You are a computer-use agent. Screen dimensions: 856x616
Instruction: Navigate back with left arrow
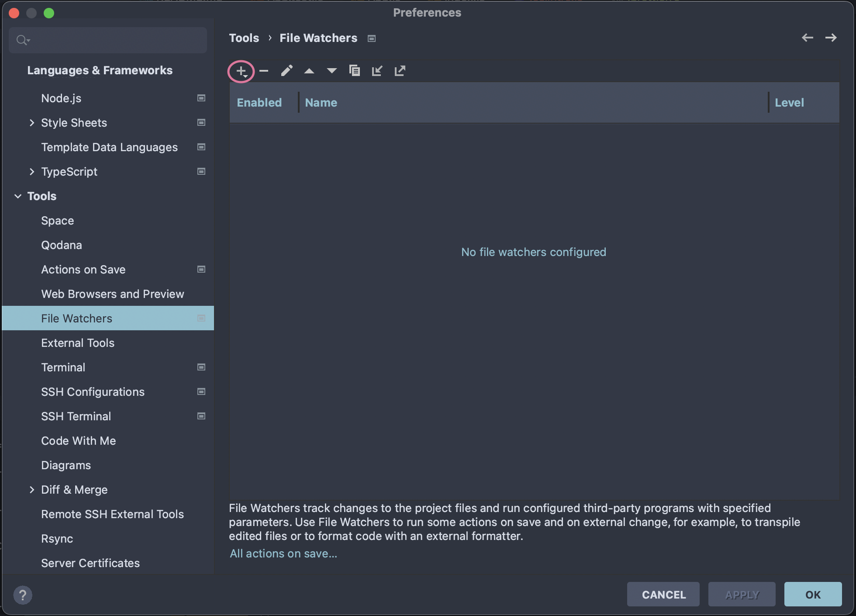pyautogui.click(x=807, y=38)
